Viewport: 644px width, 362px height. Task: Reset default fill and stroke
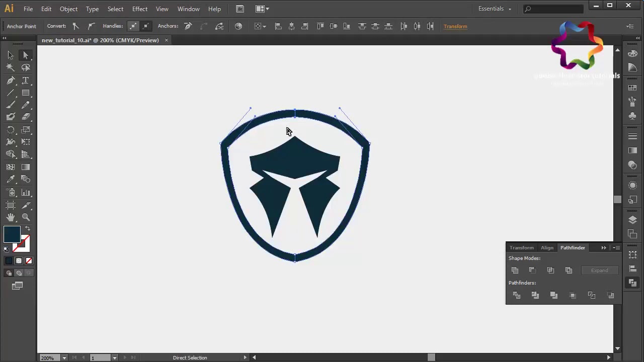click(x=6, y=249)
